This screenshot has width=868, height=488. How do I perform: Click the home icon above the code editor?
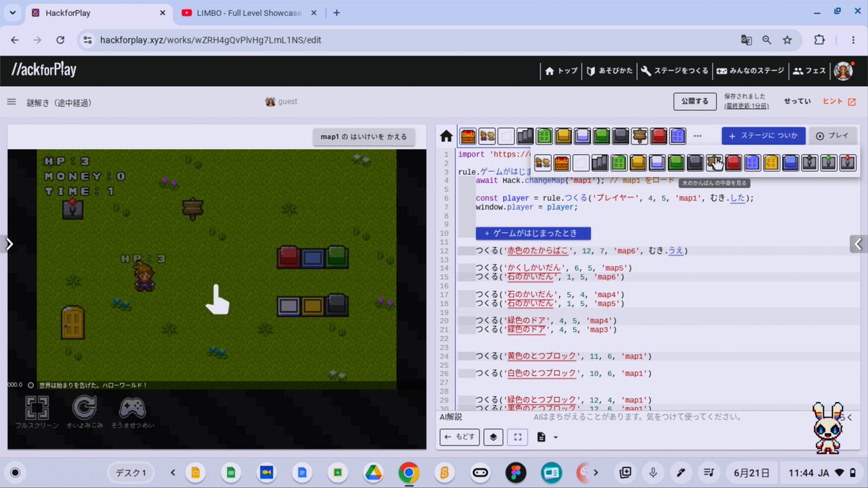446,136
